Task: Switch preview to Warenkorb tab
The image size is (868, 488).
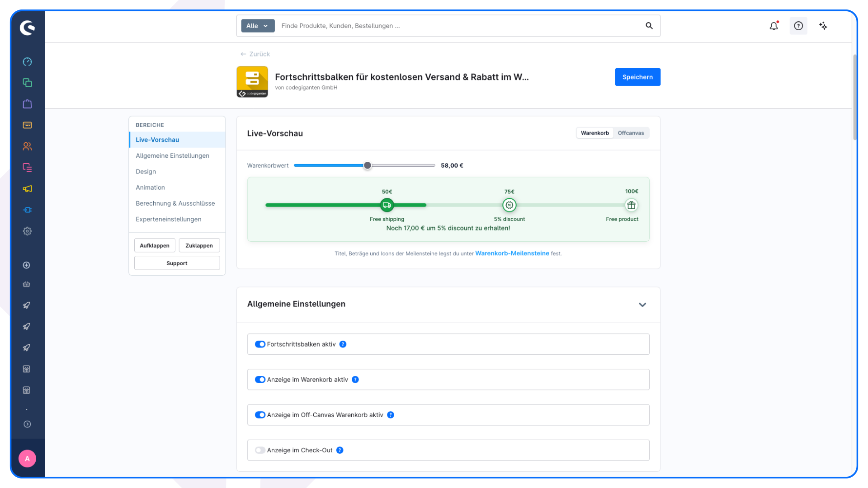Action: (594, 133)
